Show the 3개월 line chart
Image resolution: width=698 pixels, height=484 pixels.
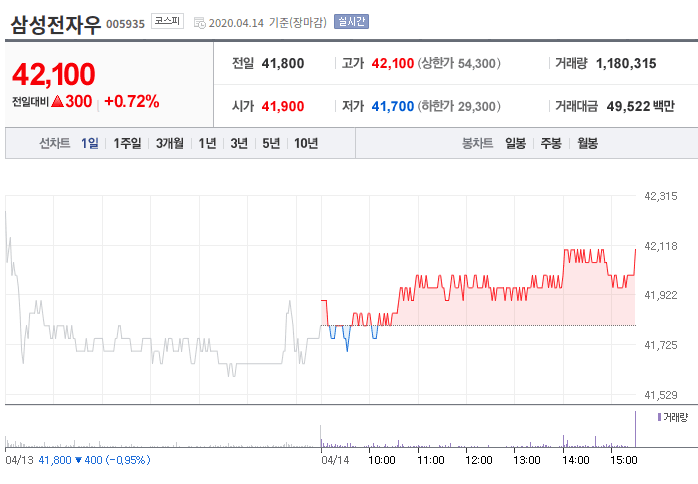coord(170,144)
